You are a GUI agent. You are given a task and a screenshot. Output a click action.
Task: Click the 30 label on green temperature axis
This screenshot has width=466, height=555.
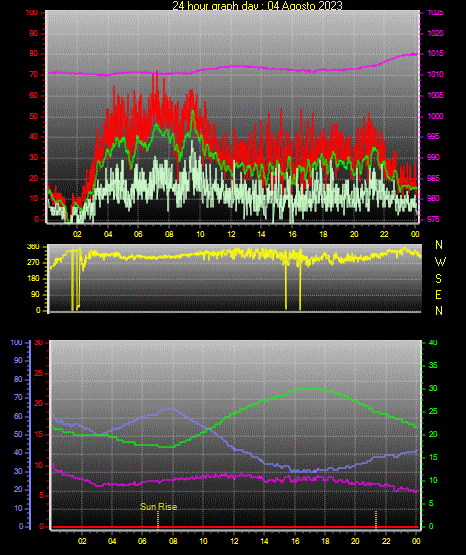433,388
